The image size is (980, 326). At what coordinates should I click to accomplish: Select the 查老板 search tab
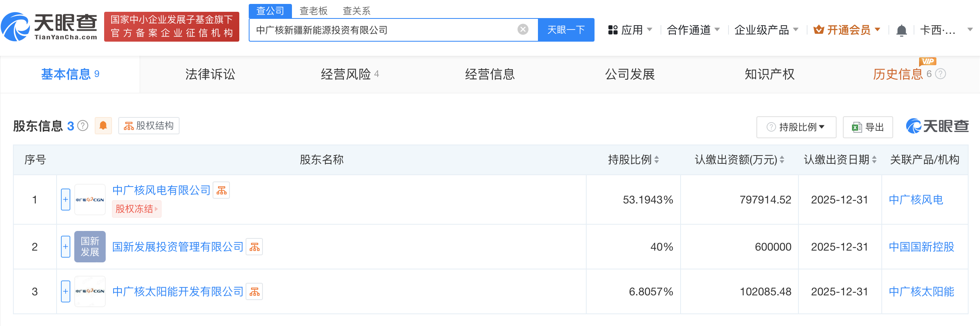(x=313, y=11)
